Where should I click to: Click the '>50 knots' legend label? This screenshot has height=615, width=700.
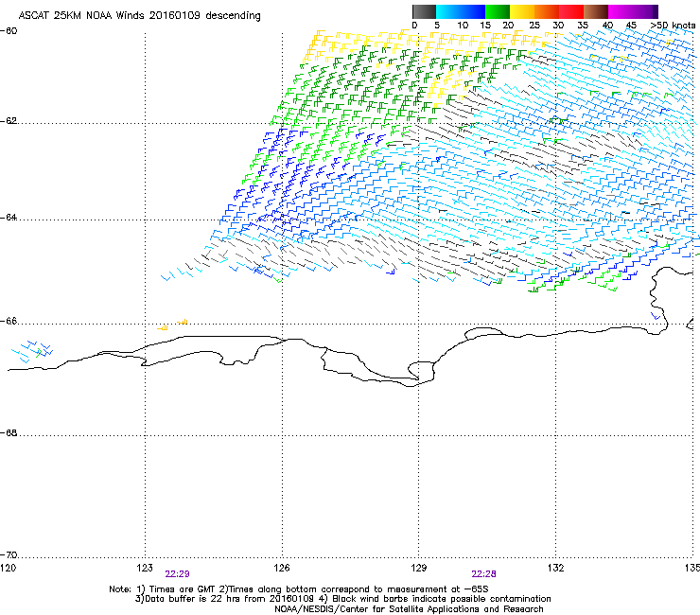673,26
